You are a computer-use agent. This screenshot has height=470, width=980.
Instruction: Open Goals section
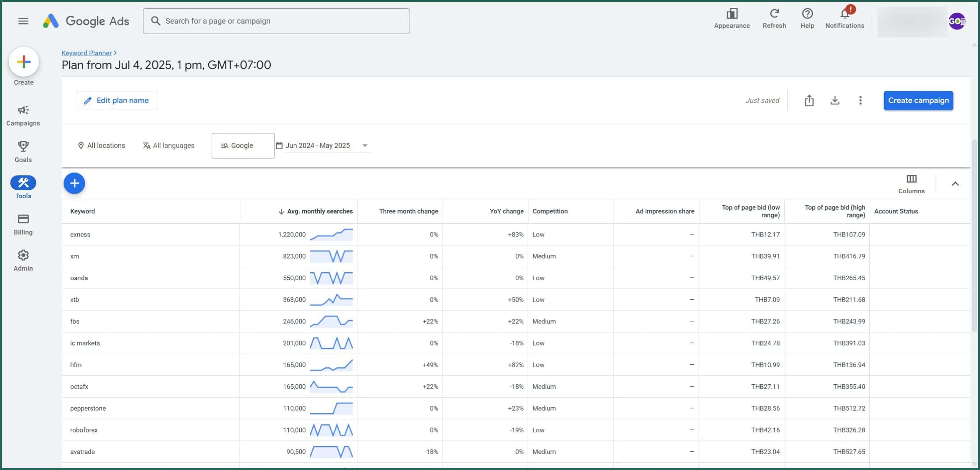click(x=23, y=152)
